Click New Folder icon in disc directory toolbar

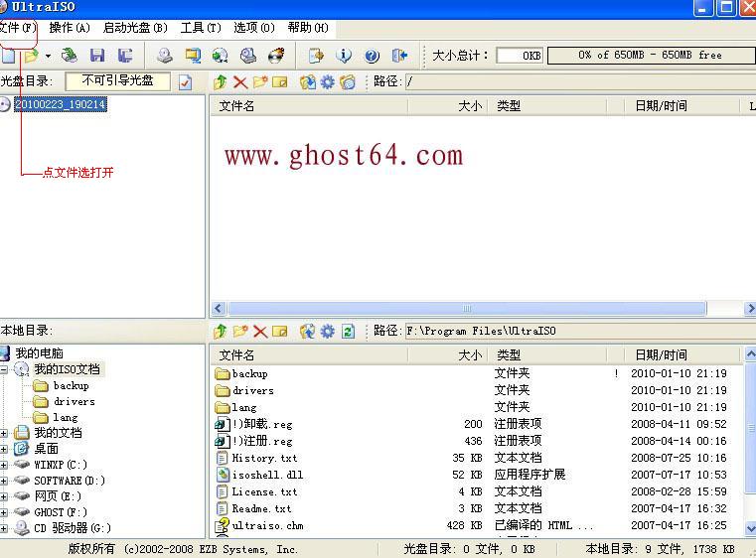click(260, 82)
